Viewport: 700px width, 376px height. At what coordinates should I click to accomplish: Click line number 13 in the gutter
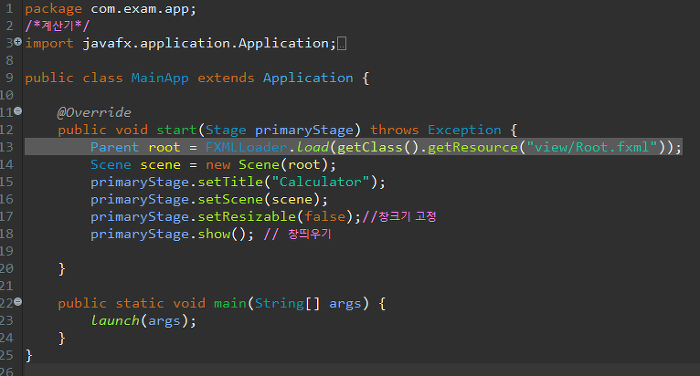(7, 147)
